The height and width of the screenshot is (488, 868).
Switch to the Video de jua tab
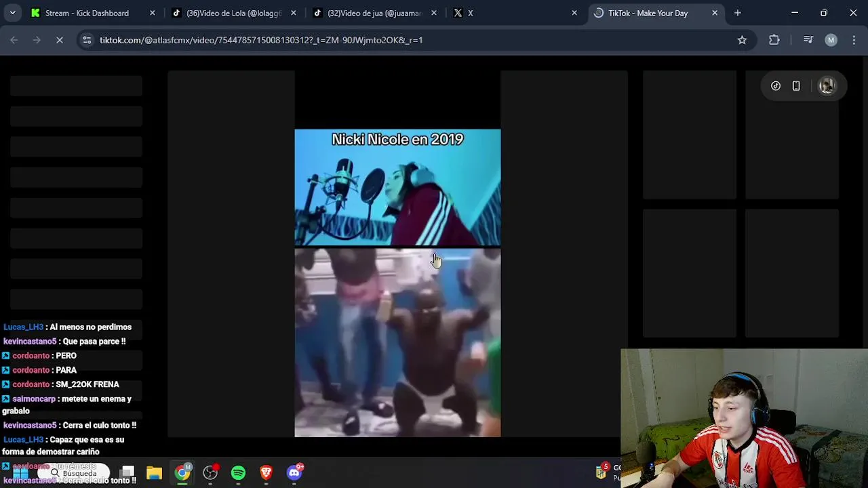pyautogui.click(x=374, y=13)
